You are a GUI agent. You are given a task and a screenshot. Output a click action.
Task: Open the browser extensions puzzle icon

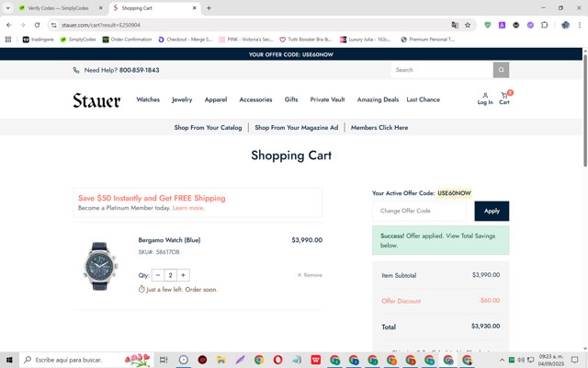click(544, 25)
